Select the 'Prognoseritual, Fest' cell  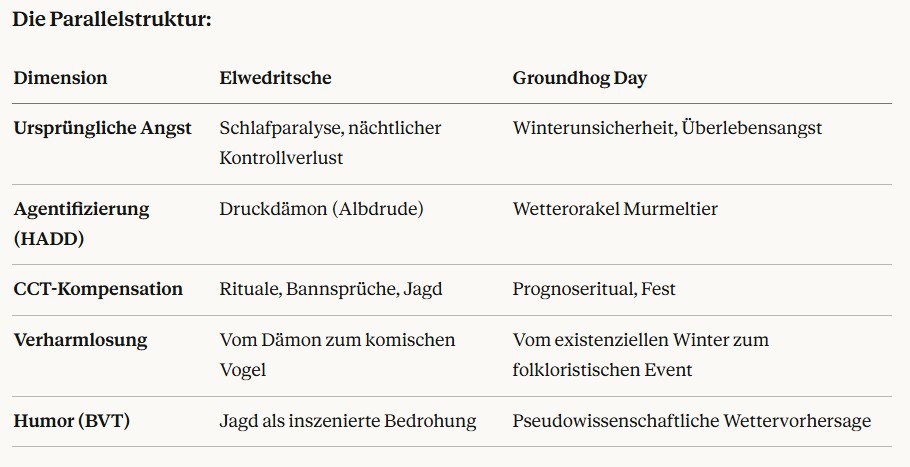tap(594, 289)
